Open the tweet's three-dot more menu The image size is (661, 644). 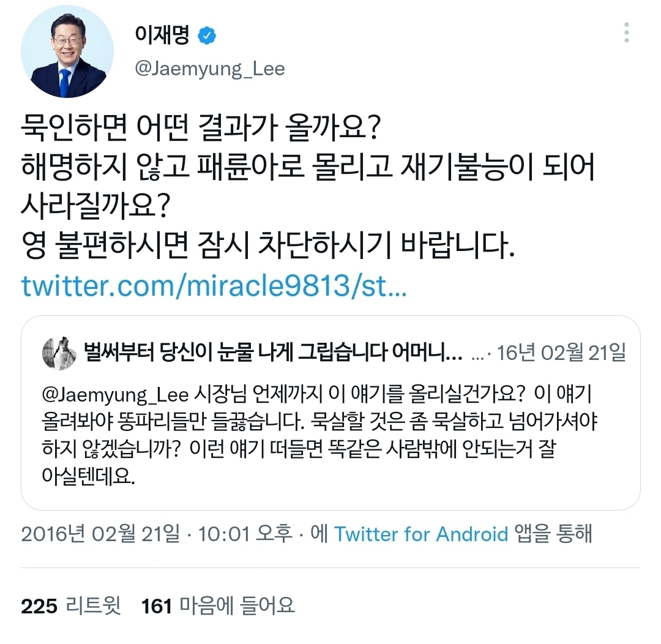pyautogui.click(x=626, y=32)
